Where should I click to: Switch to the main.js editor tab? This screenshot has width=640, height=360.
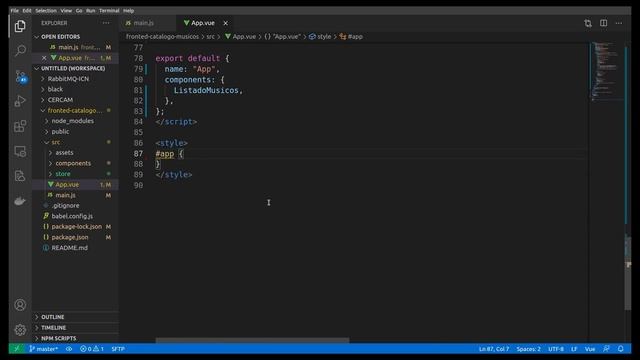tap(148, 23)
